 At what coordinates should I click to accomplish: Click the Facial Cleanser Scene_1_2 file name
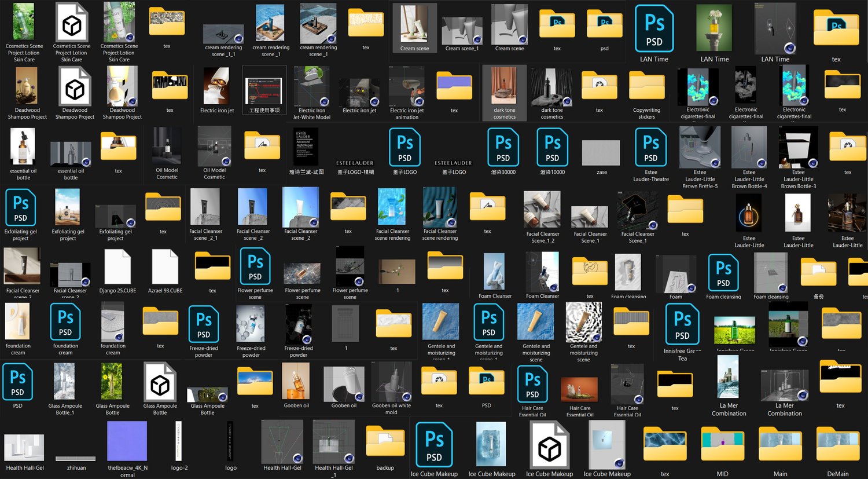542,237
